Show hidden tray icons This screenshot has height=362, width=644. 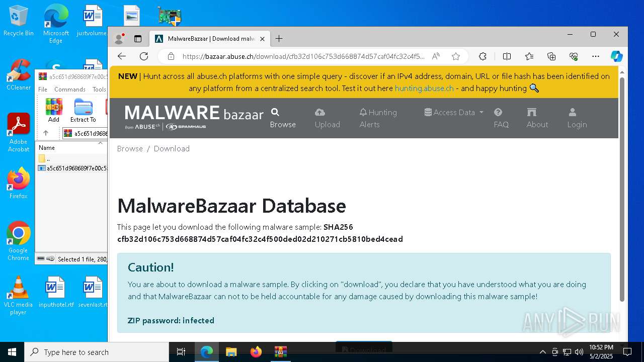(542, 352)
